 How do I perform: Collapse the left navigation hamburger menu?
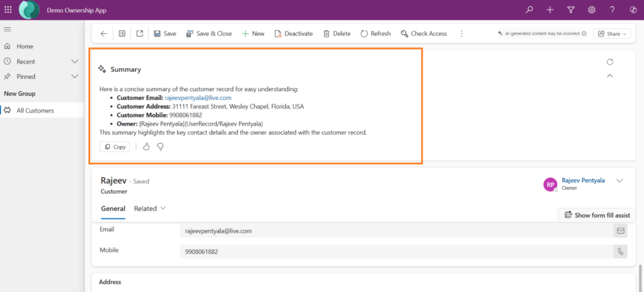point(8,30)
